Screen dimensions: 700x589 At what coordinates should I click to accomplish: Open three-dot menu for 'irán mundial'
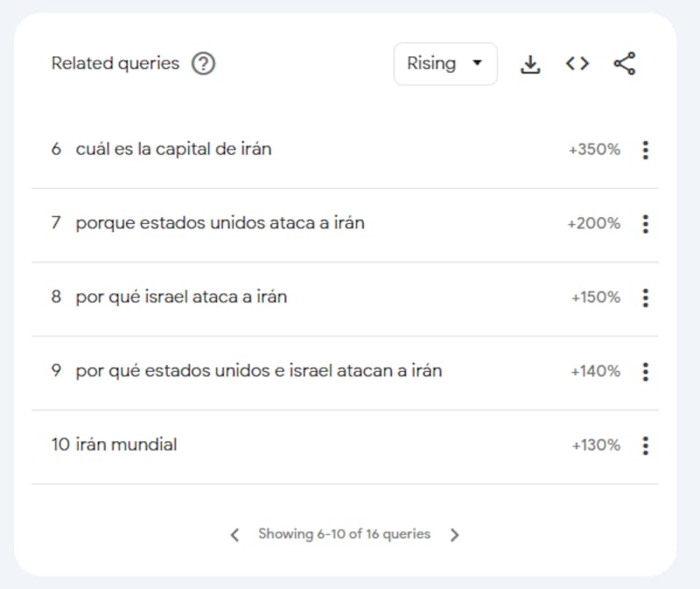645,445
